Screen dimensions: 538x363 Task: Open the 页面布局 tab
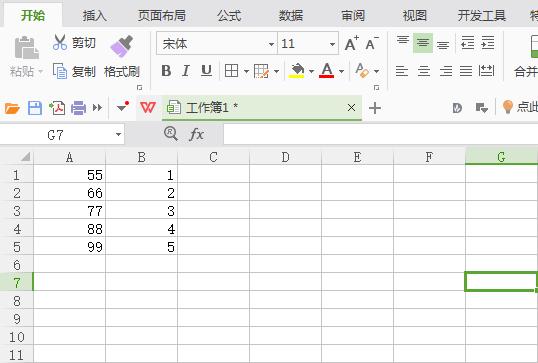pos(162,15)
